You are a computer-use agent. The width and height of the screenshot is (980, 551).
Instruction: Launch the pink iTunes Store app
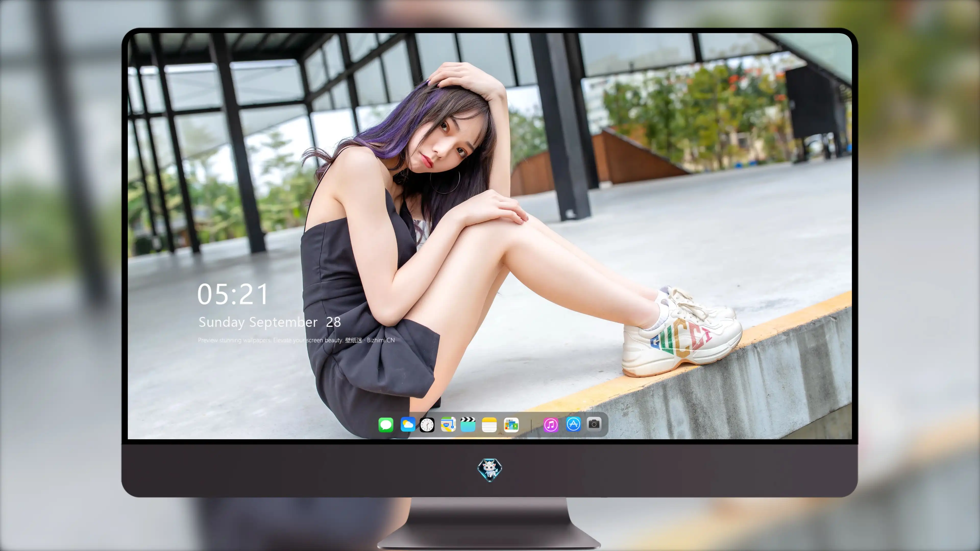coord(551,425)
